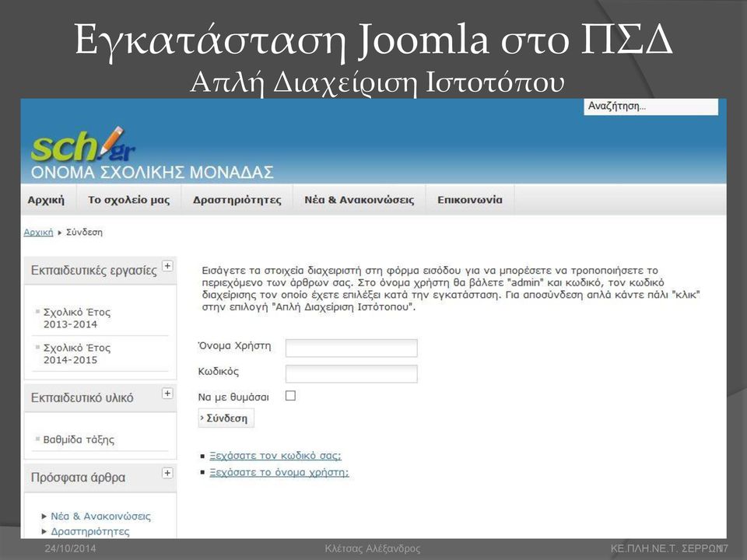Click the Σύνδεση breadcrumb text
This screenshot has height=560, width=747.
coord(84,233)
